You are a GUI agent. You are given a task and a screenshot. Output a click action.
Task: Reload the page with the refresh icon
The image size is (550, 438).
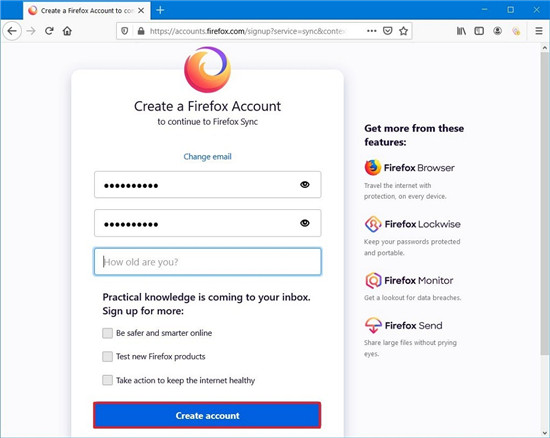click(49, 31)
